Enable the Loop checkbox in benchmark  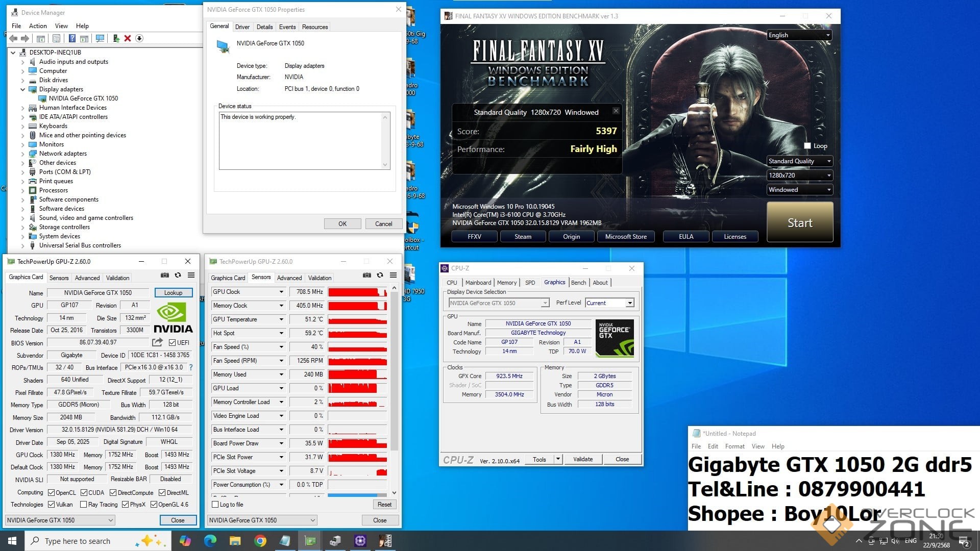click(807, 146)
